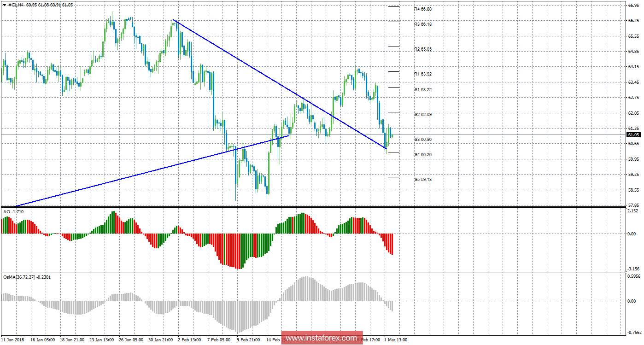Image resolution: width=644 pixels, height=345 pixels.
Task: Click 59.25 on the price scale
Action: tap(634, 174)
